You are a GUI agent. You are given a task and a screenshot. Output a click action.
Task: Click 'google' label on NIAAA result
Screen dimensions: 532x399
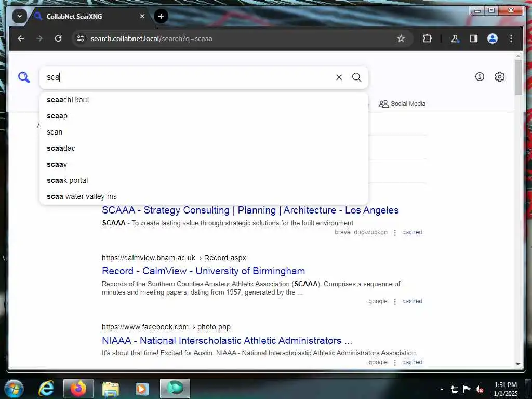tap(378, 362)
